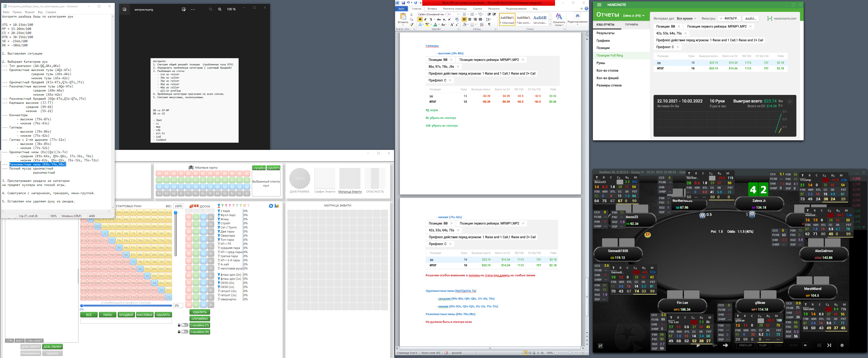Viewport: 868px width, 358px height.
Task: Open font name dropdown in Word
Action: pyautogui.click(x=446, y=14)
